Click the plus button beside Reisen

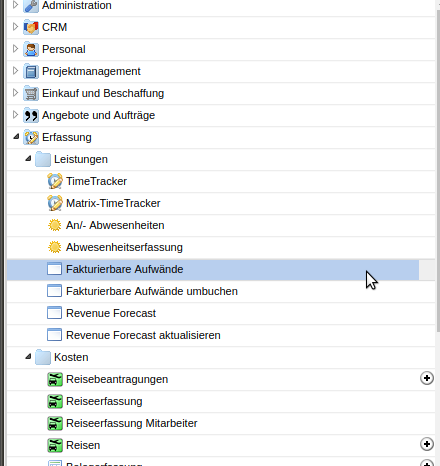click(x=427, y=444)
